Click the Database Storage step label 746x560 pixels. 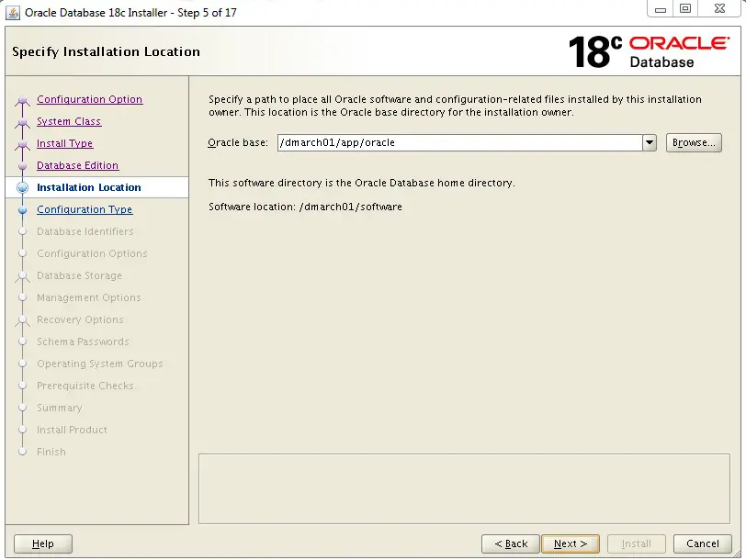coord(79,275)
